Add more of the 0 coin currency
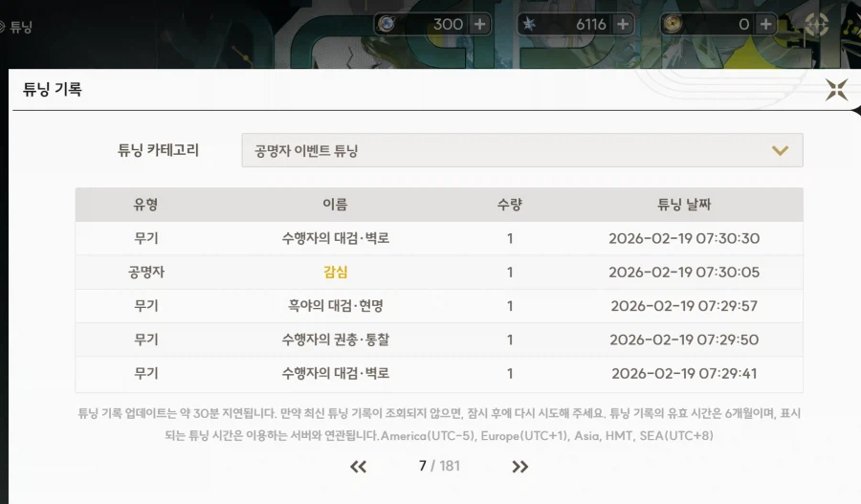 coord(765,24)
